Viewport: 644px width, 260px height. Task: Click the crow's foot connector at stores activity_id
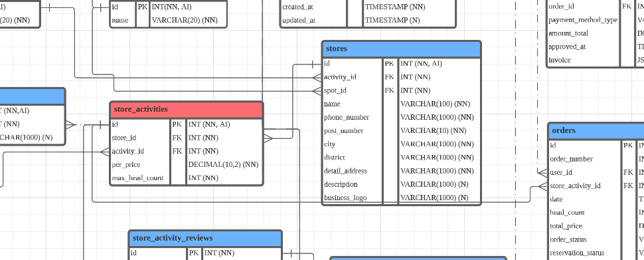(x=317, y=77)
